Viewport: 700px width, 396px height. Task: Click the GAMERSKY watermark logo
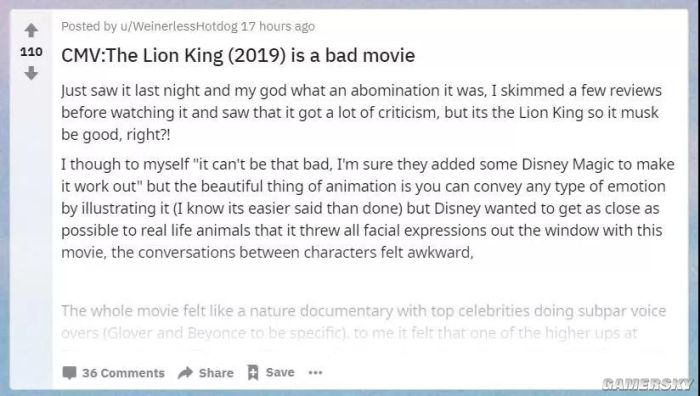pyautogui.click(x=647, y=383)
